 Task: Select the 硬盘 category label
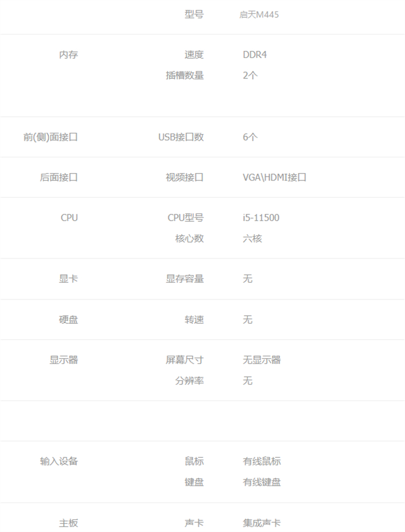tap(68, 320)
